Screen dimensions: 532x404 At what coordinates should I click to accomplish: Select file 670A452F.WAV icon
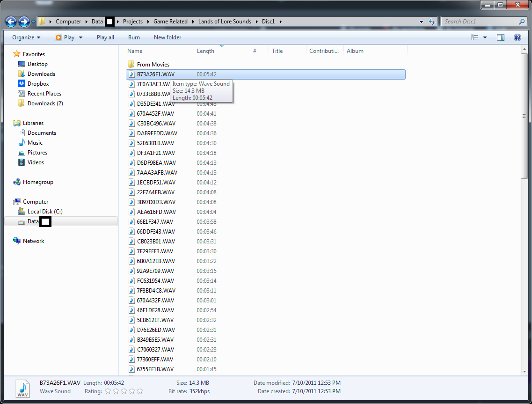point(131,113)
